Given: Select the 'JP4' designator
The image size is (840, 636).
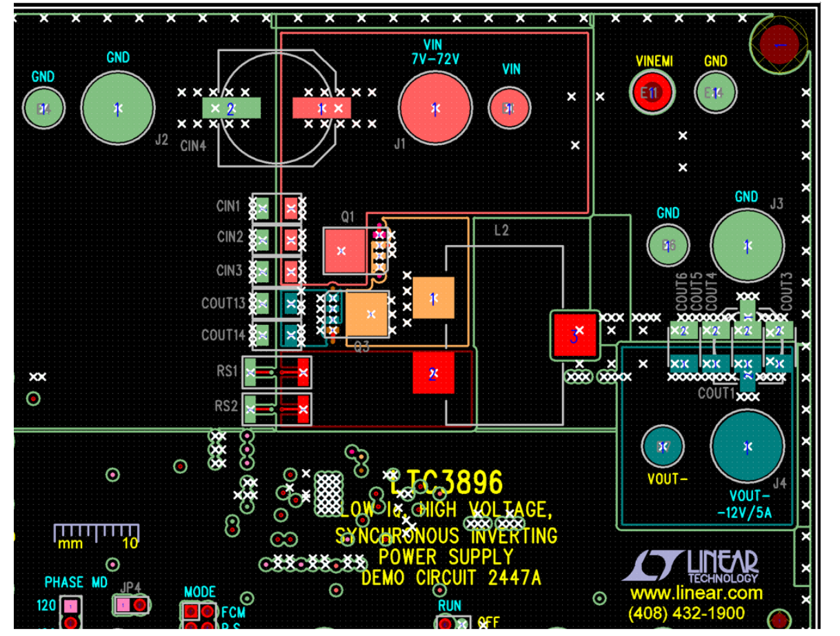Looking at the screenshot, I should [131, 587].
